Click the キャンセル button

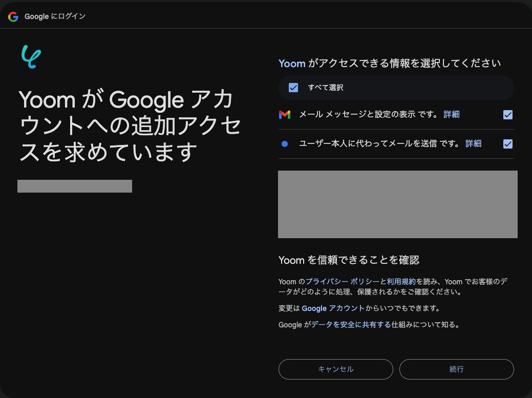point(336,369)
